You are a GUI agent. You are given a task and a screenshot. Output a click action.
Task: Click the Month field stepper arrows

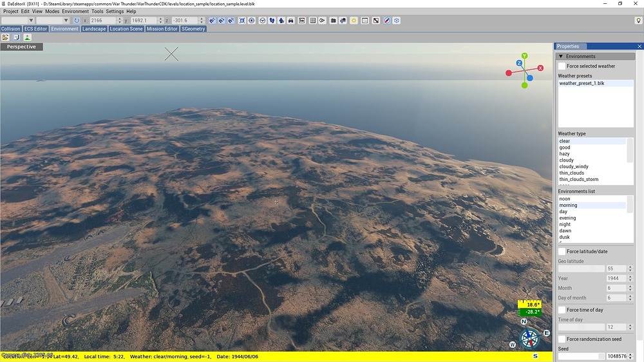tap(630, 288)
